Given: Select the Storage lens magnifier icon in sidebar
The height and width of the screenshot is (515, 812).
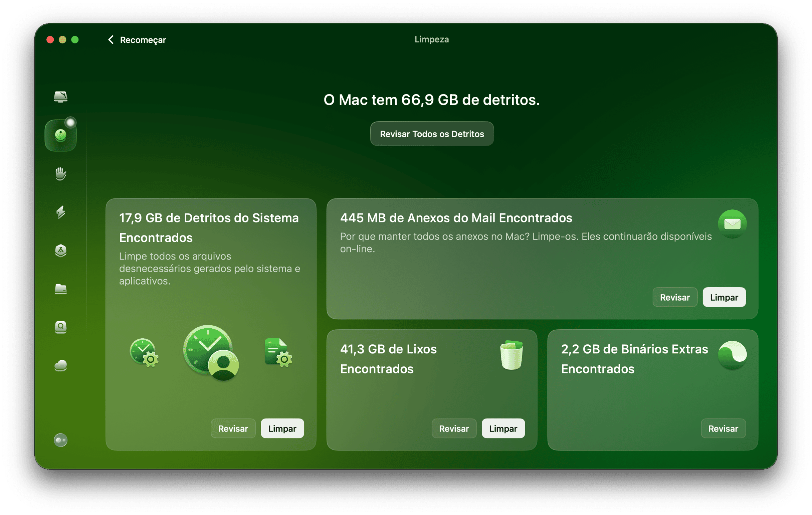Looking at the screenshot, I should [x=61, y=328].
